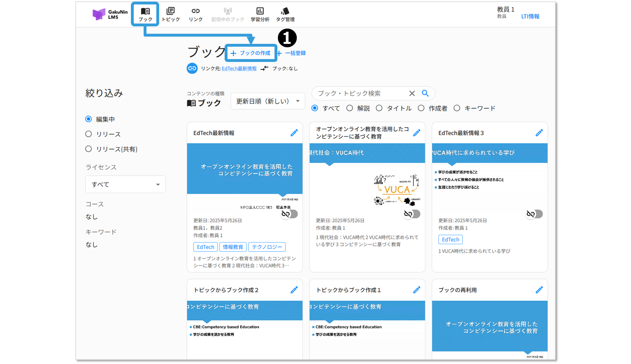The width and height of the screenshot is (631, 364).
Task: Select リリース filter radio button
Action: (x=89, y=134)
